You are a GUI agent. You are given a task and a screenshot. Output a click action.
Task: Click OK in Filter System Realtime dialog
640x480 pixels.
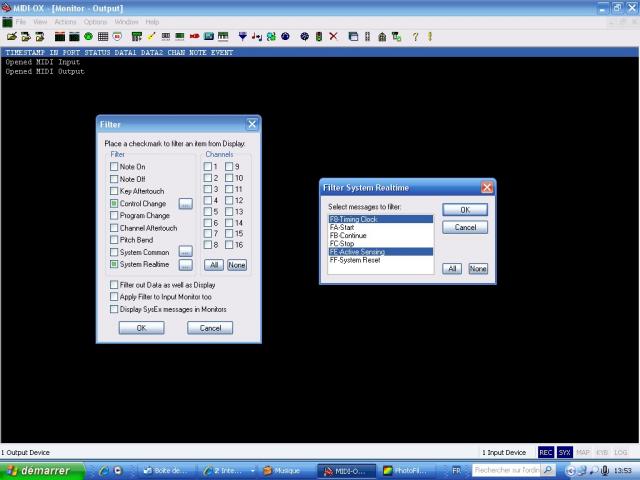[465, 210]
